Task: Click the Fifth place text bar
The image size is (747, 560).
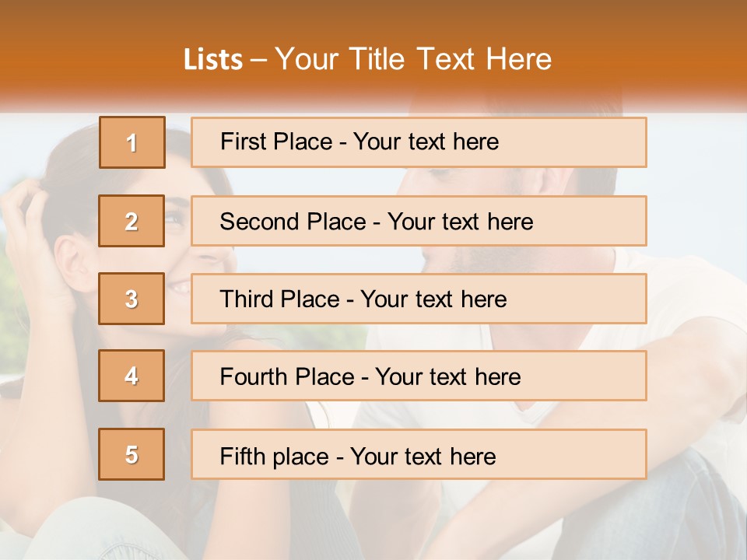Action: point(419,454)
